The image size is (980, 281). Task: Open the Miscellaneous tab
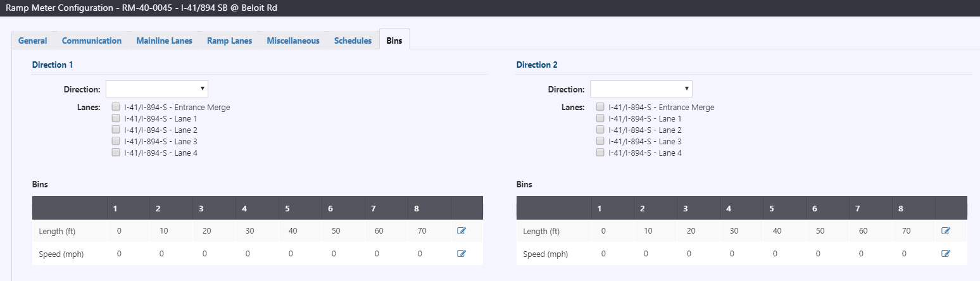[293, 41]
